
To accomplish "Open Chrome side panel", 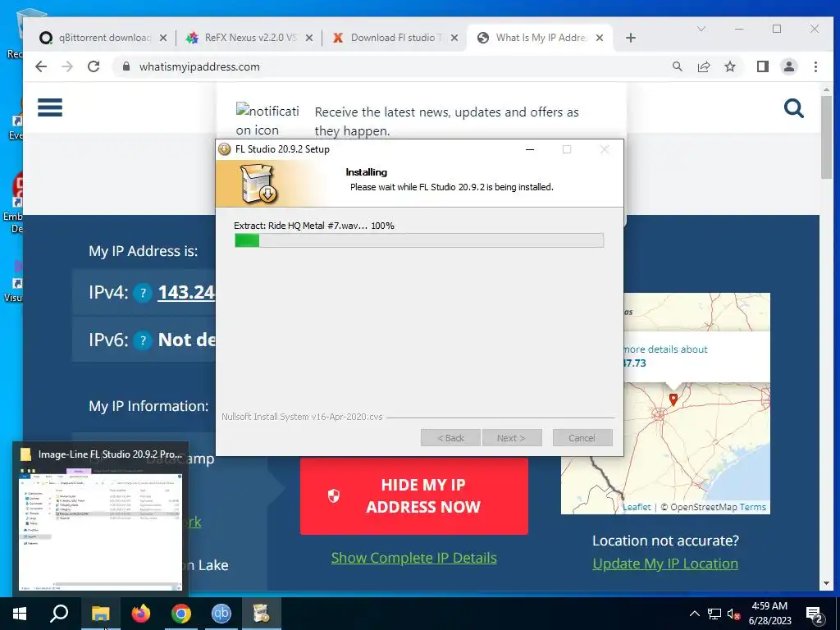I will tap(762, 66).
